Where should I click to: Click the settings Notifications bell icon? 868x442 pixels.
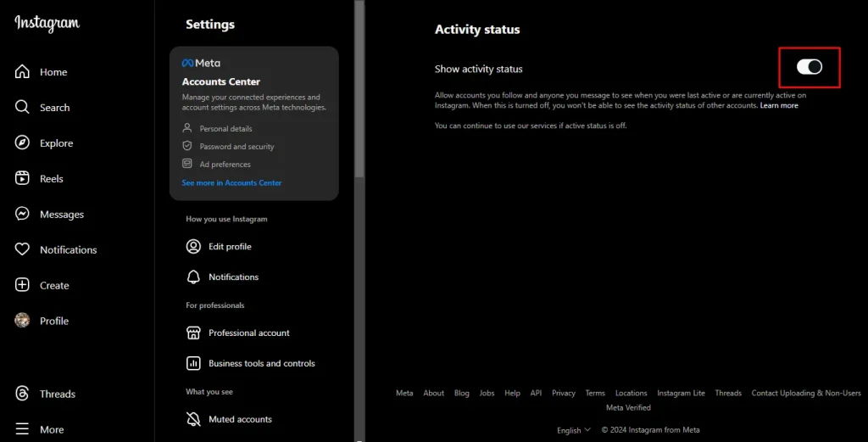(193, 277)
